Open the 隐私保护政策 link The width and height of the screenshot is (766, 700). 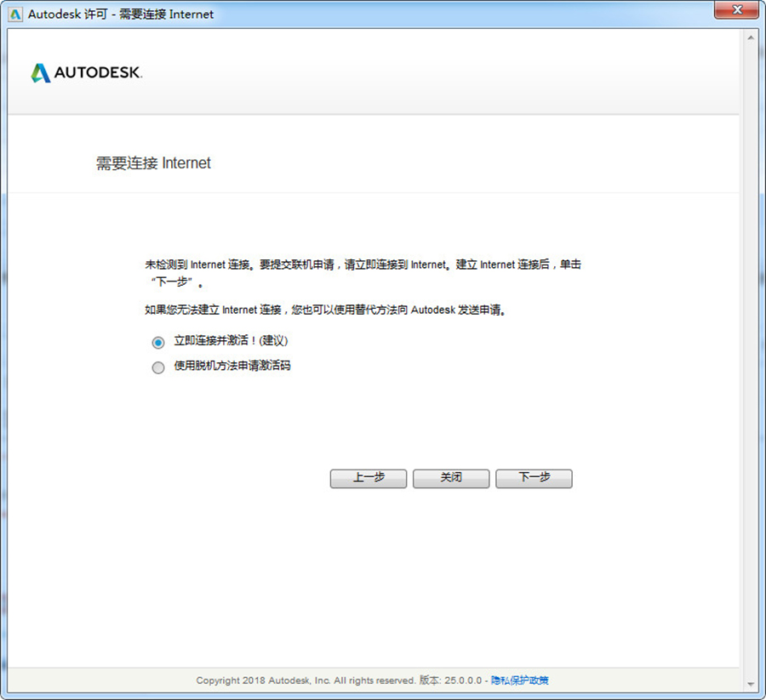click(x=519, y=680)
